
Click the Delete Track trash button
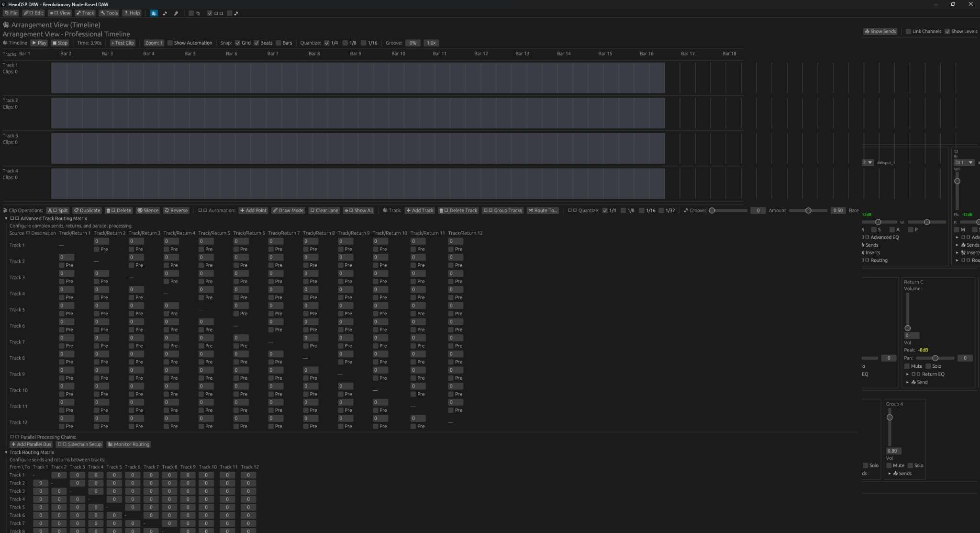(x=458, y=211)
